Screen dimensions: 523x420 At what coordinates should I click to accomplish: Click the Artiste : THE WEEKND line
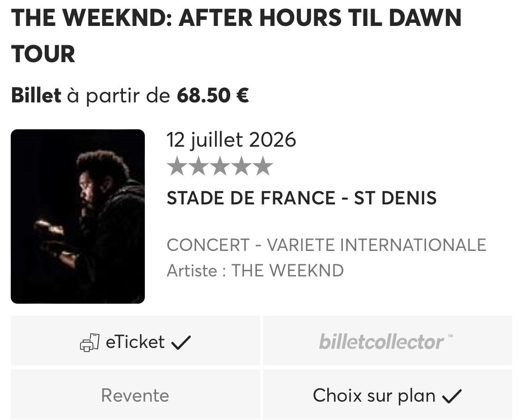tap(255, 271)
